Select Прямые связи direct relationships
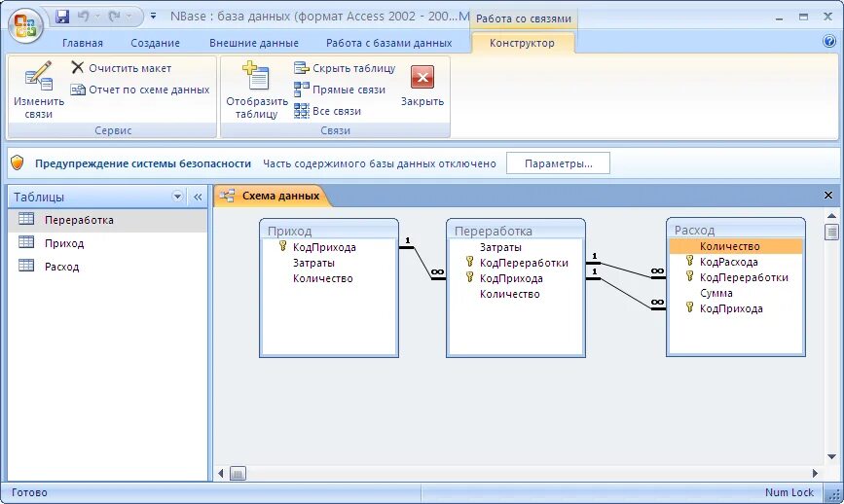Image resolution: width=844 pixels, height=504 pixels. [340, 90]
